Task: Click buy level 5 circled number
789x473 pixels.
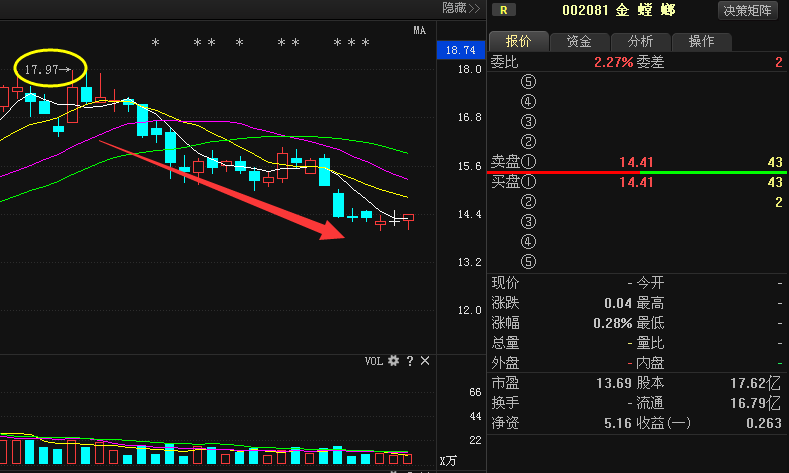Action: pos(528,262)
